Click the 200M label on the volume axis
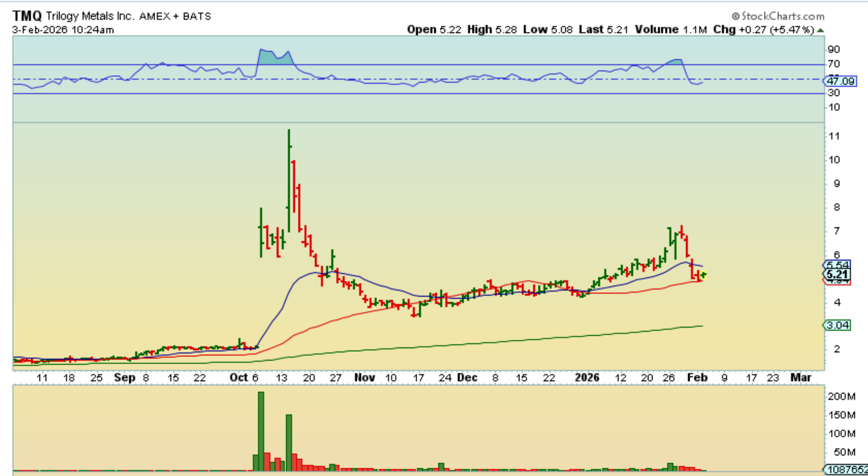868x476 pixels. click(841, 396)
